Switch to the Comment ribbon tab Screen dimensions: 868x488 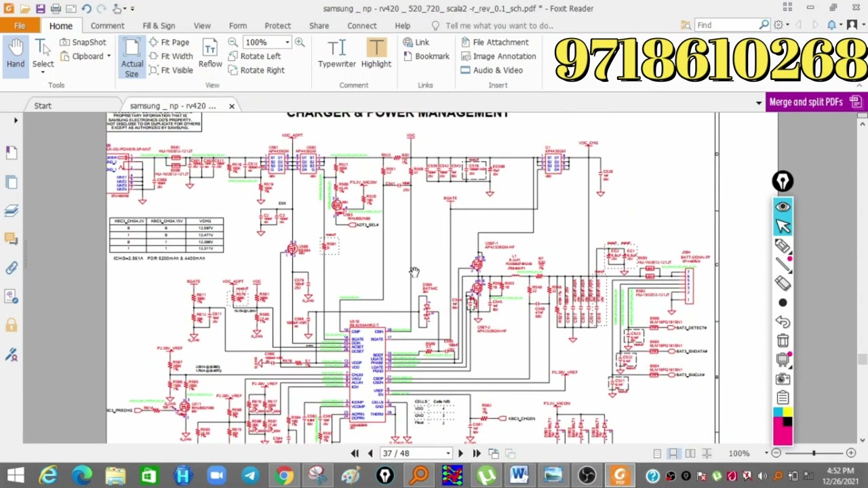point(108,26)
